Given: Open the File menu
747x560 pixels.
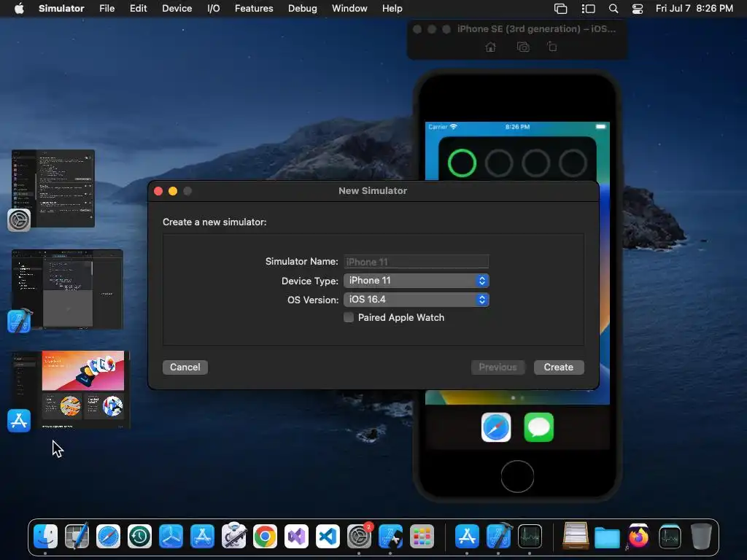Looking at the screenshot, I should pos(107,9).
